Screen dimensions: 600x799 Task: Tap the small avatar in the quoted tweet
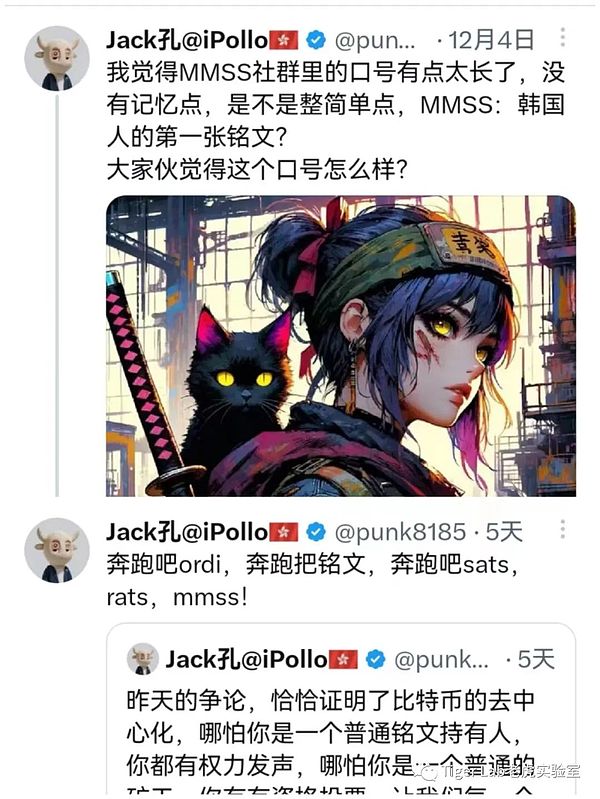coord(142,658)
